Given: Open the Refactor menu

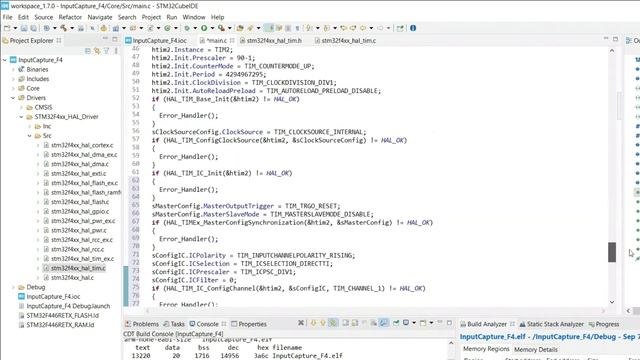Looking at the screenshot, I should coord(70,17).
